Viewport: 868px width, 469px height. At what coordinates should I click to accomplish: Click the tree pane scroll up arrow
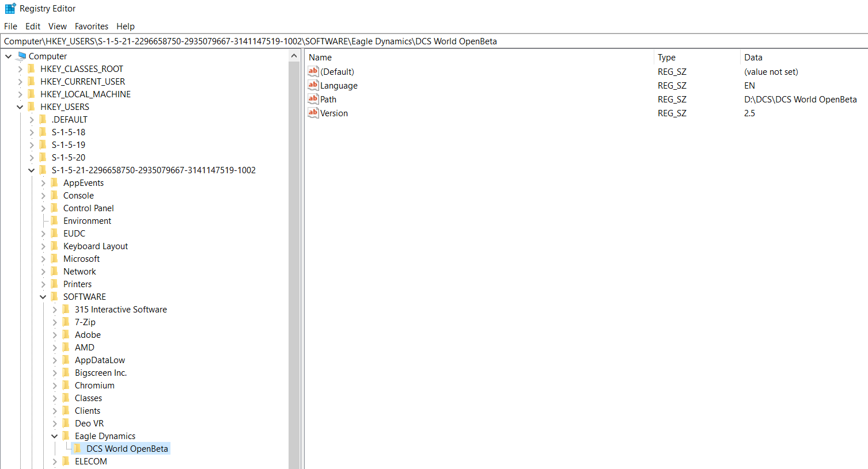point(294,56)
